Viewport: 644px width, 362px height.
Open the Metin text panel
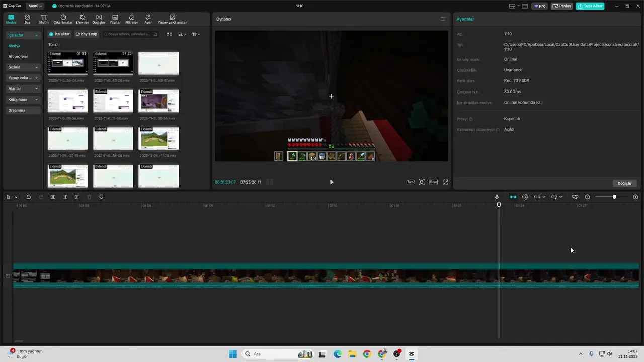point(44,19)
